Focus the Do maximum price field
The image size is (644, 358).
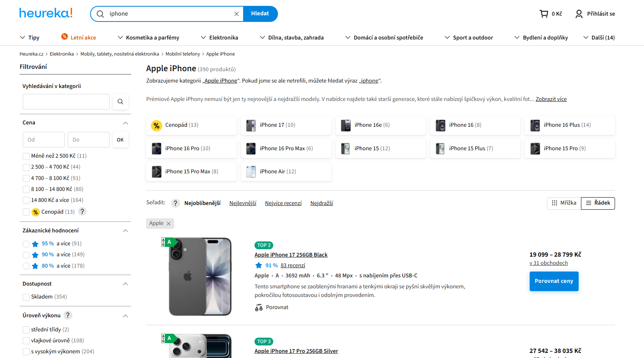point(88,140)
